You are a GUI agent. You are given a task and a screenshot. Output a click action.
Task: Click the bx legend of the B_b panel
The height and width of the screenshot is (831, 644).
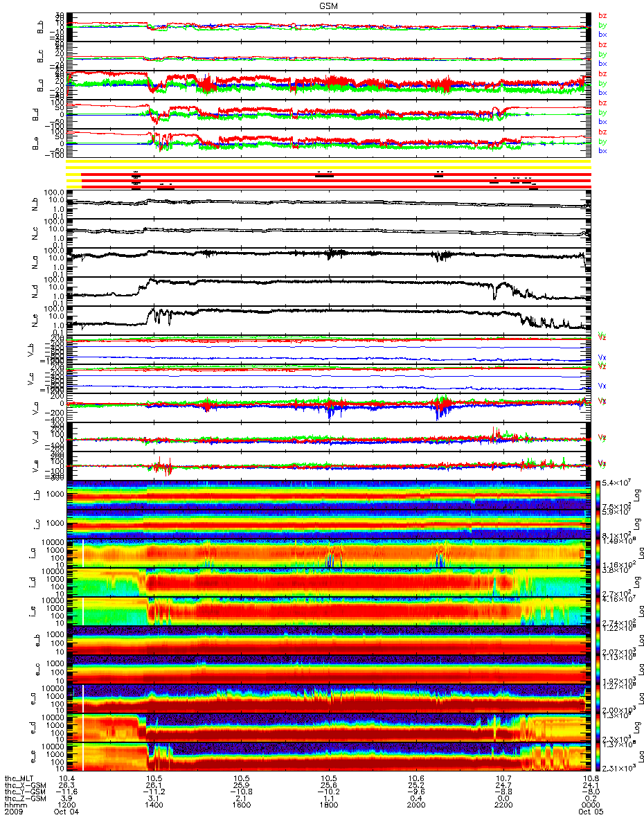pos(602,34)
